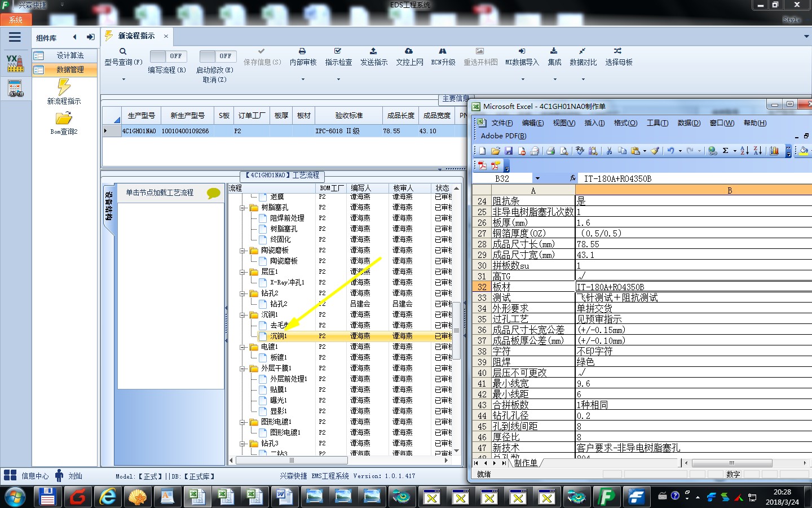Click the Excel Sort Ascending icon
This screenshot has width=812, height=508.
coord(744,151)
